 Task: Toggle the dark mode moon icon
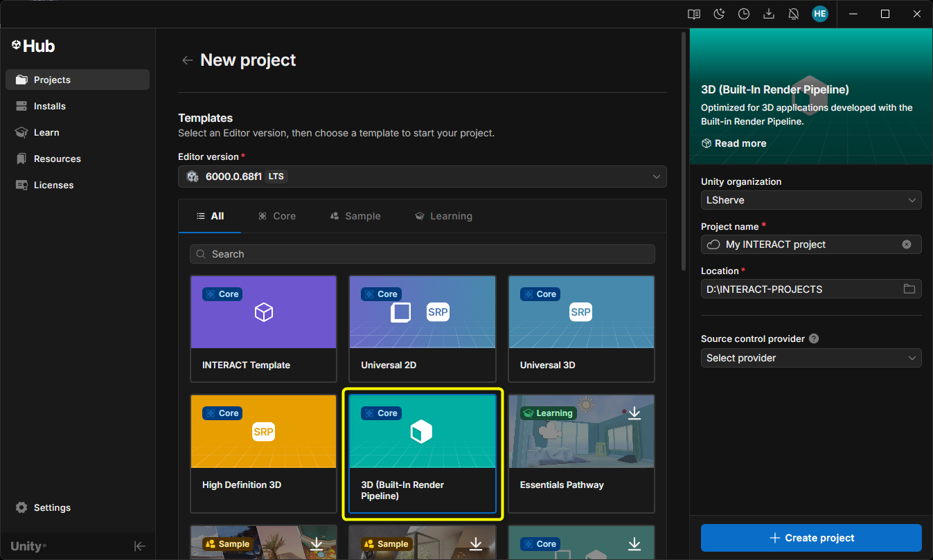point(719,14)
